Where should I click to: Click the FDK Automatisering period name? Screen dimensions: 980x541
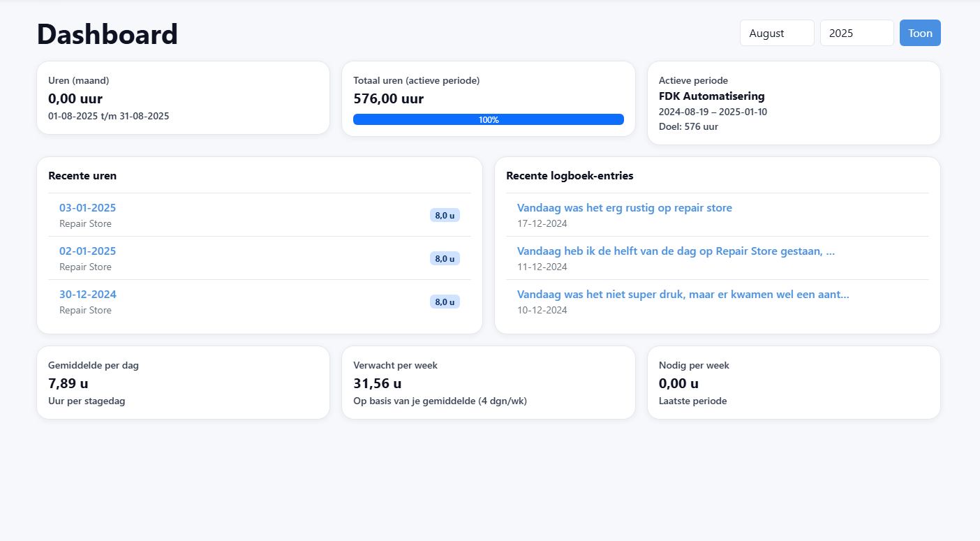(711, 96)
